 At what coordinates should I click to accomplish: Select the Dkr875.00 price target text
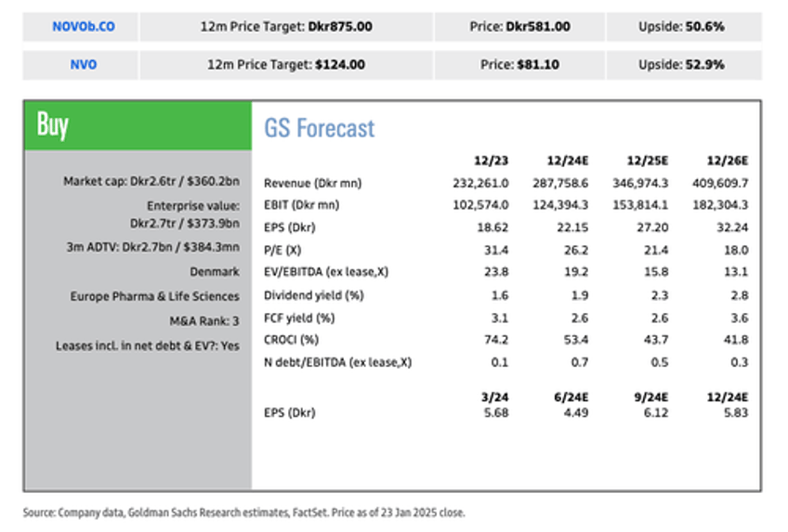coord(340,27)
